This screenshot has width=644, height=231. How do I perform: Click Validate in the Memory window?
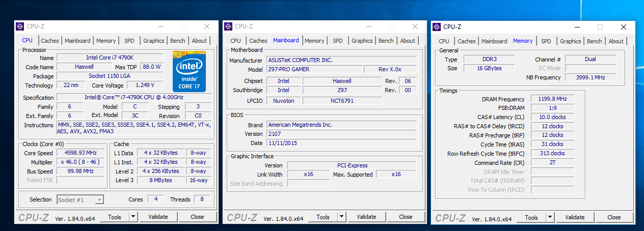coord(575,217)
